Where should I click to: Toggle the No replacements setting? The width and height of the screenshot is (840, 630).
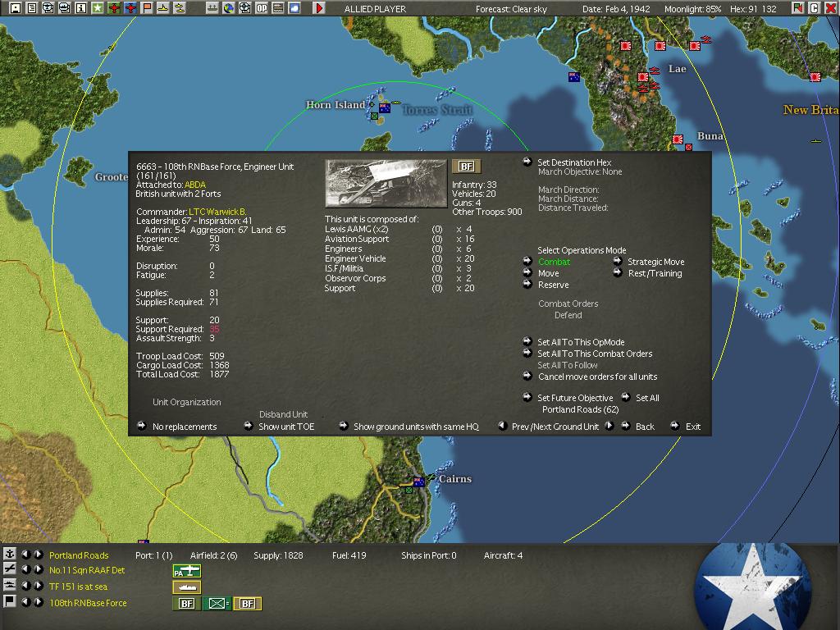pyautogui.click(x=185, y=427)
